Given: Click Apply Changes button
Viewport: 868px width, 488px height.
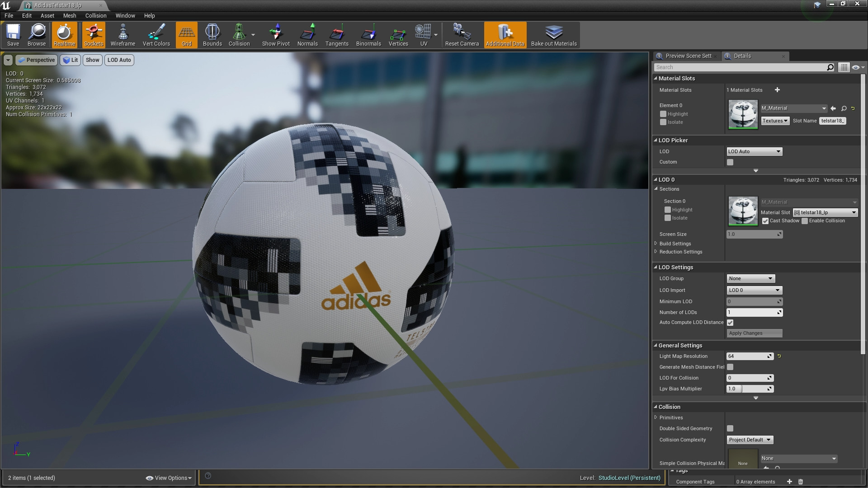Looking at the screenshot, I should (x=755, y=333).
